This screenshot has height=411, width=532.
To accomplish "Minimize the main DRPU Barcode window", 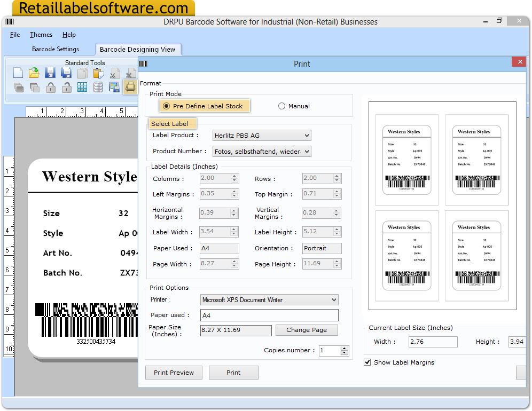I will (x=486, y=21).
